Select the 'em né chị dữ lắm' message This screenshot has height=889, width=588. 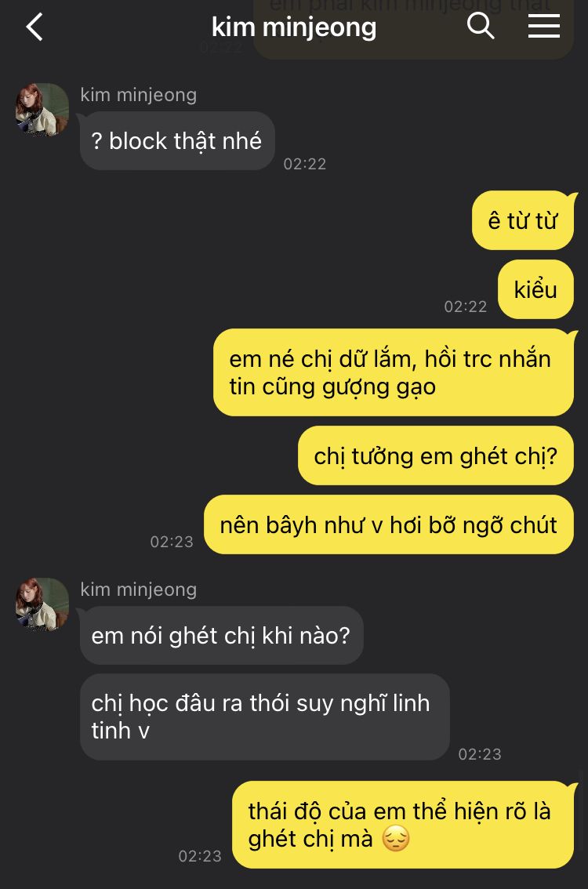394,372
